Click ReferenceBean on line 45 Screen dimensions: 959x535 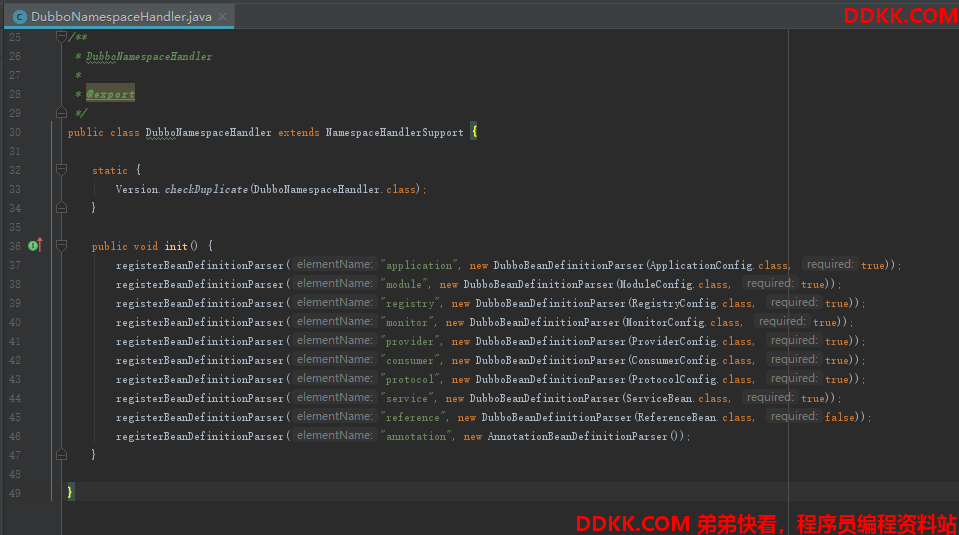pos(678,416)
